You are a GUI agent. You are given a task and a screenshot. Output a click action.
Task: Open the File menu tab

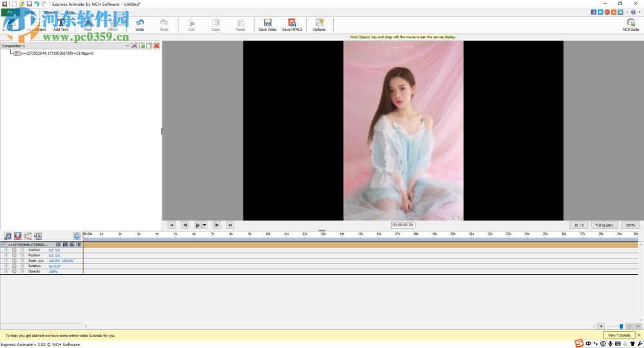click(x=10, y=12)
